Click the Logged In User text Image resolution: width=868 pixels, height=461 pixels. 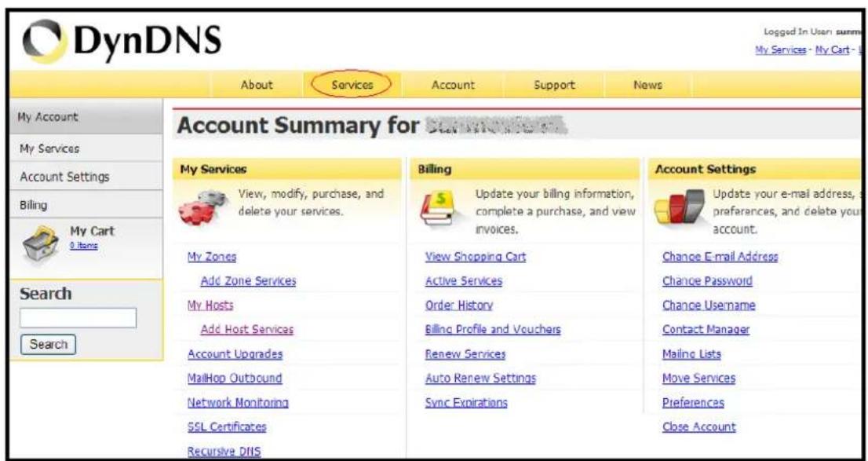pyautogui.click(x=811, y=31)
